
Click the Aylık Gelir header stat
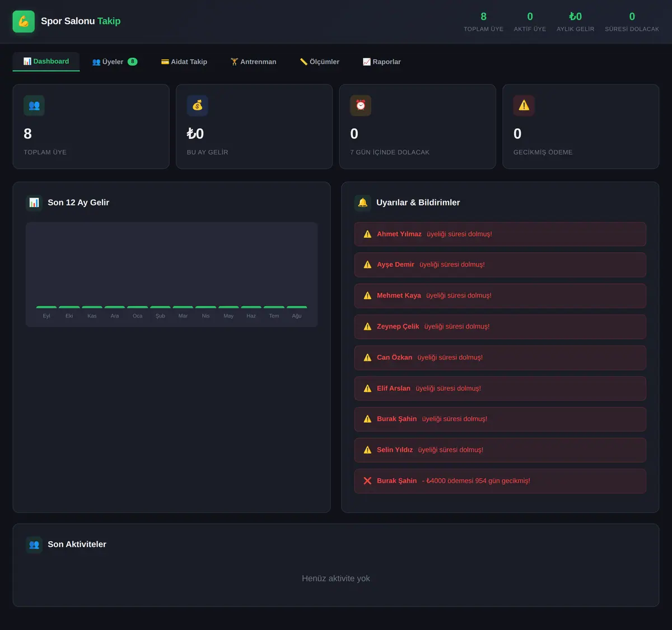pos(575,21)
